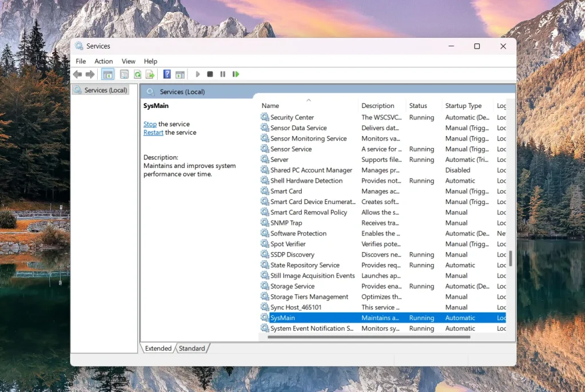Click the Smart Card service gear icon
The image size is (585, 392).
click(x=265, y=191)
